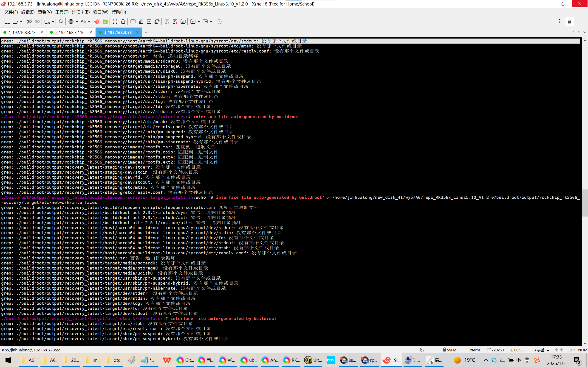588x367 pixels.
Task: Toggle NUM indicator in status bar
Action: coord(582,350)
